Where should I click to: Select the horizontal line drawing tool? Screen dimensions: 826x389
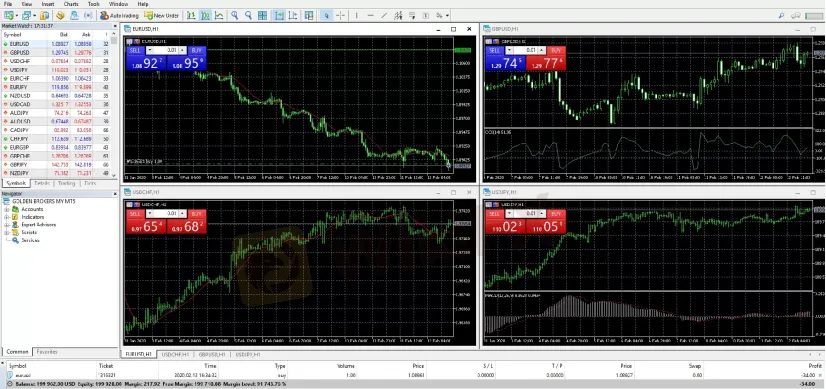click(370, 16)
